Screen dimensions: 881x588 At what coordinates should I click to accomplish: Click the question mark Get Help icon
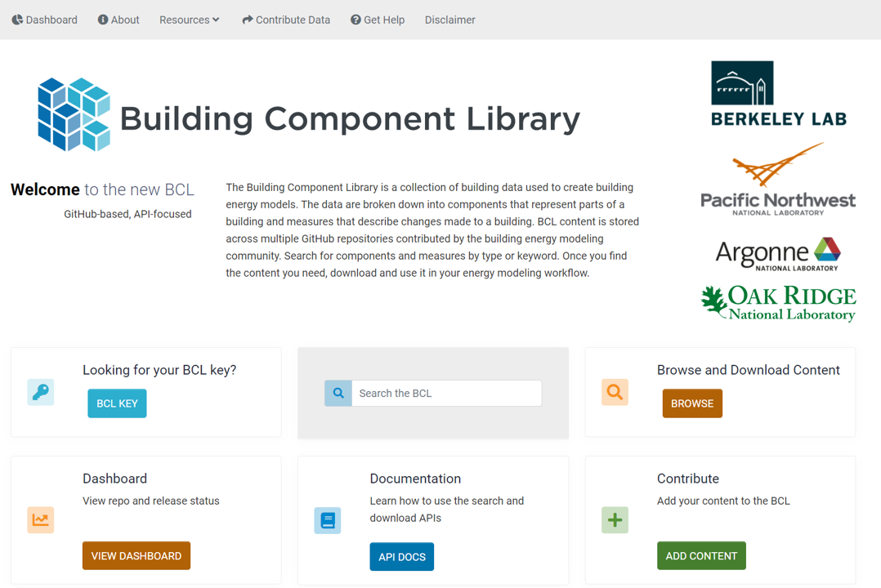[x=355, y=20]
